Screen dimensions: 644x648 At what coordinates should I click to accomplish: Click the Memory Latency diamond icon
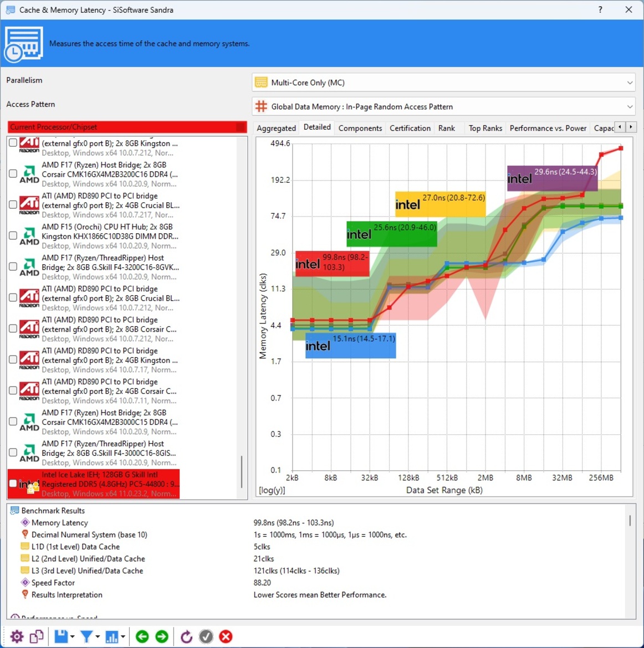pyautogui.click(x=25, y=522)
